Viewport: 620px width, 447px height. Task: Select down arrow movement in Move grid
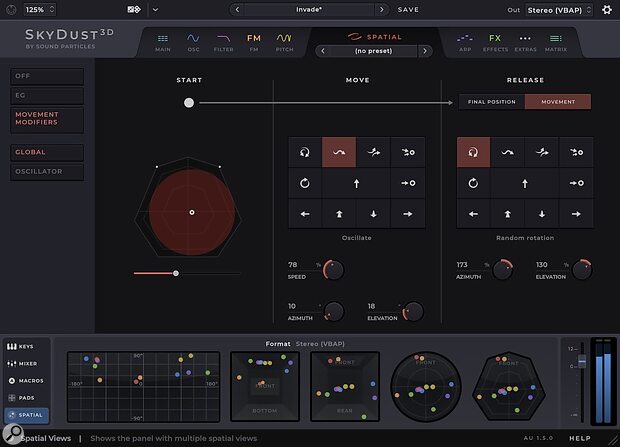coord(373,214)
